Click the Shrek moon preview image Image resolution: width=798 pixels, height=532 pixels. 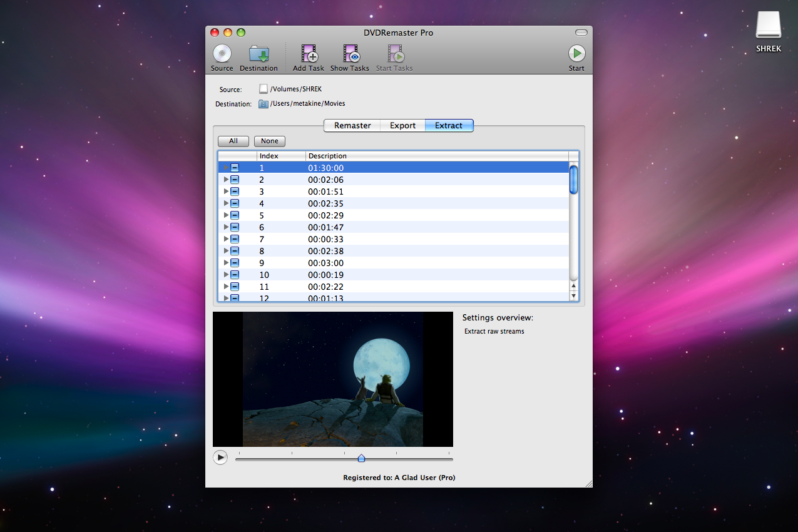point(333,379)
